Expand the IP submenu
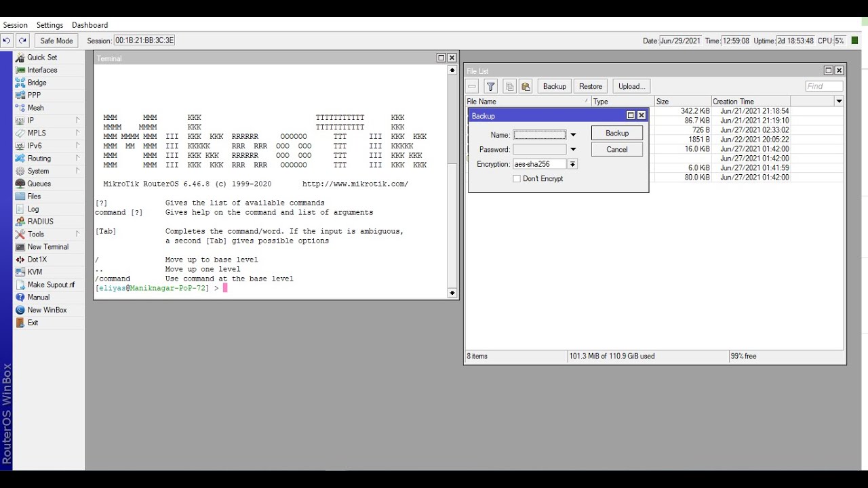Viewport: 868px width, 488px height. (x=47, y=121)
